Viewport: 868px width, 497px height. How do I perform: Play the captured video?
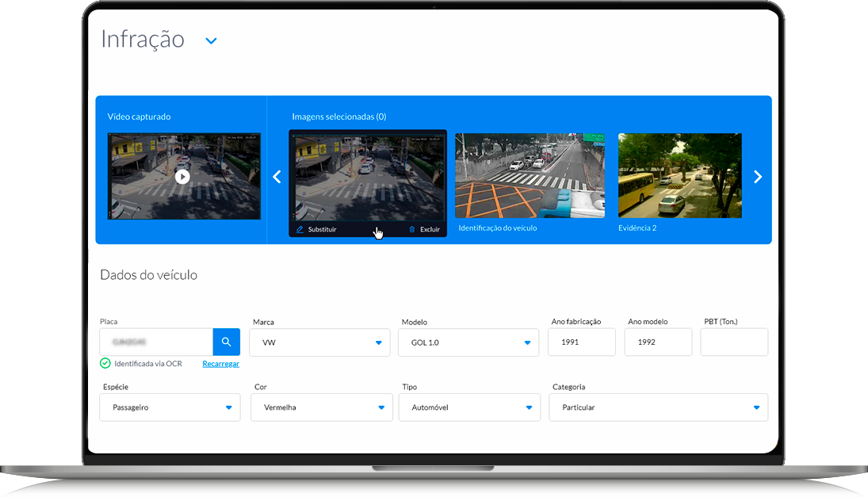182,177
